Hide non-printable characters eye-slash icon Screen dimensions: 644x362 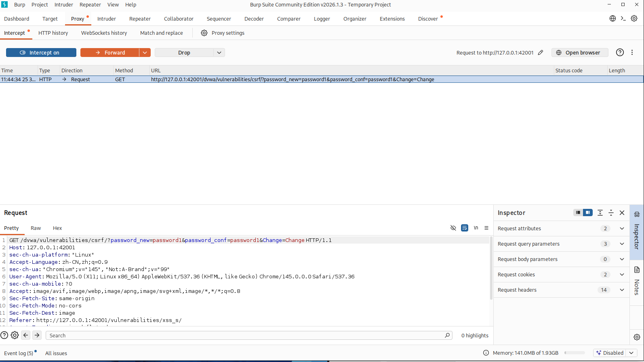(453, 228)
